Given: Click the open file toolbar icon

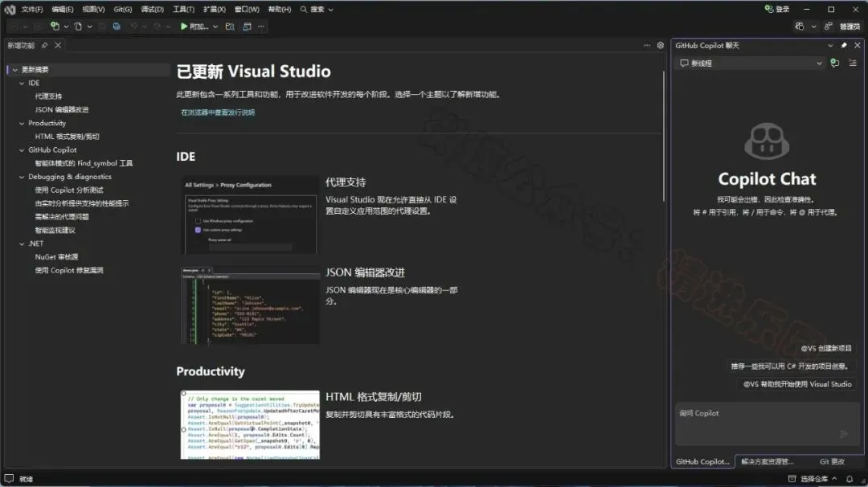Looking at the screenshot, I should 78,26.
